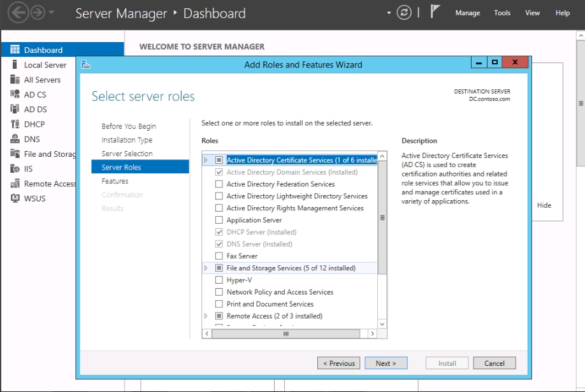Go to the Features step
Viewport: 585px width, 392px height.
tap(115, 181)
